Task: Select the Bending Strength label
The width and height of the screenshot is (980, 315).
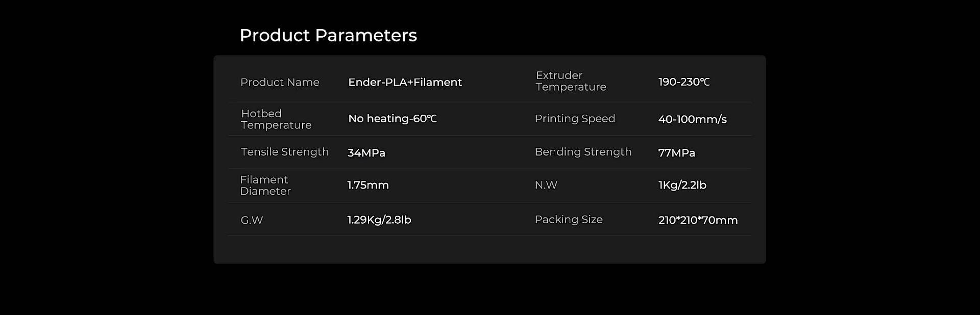Action: point(583,152)
